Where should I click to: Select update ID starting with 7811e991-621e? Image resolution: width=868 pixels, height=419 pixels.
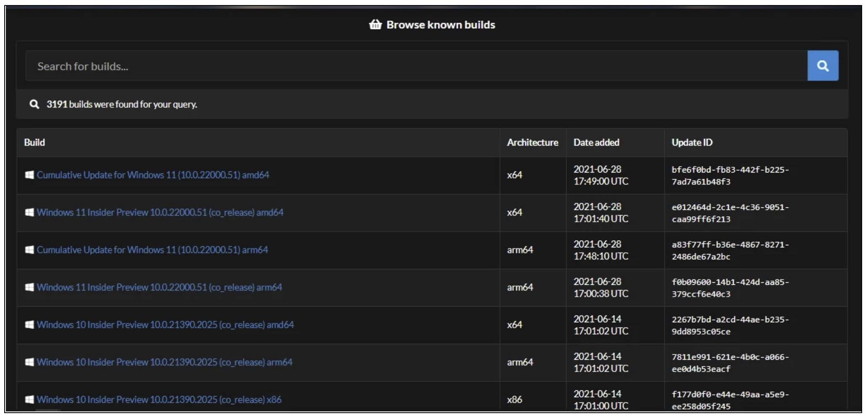click(x=730, y=363)
